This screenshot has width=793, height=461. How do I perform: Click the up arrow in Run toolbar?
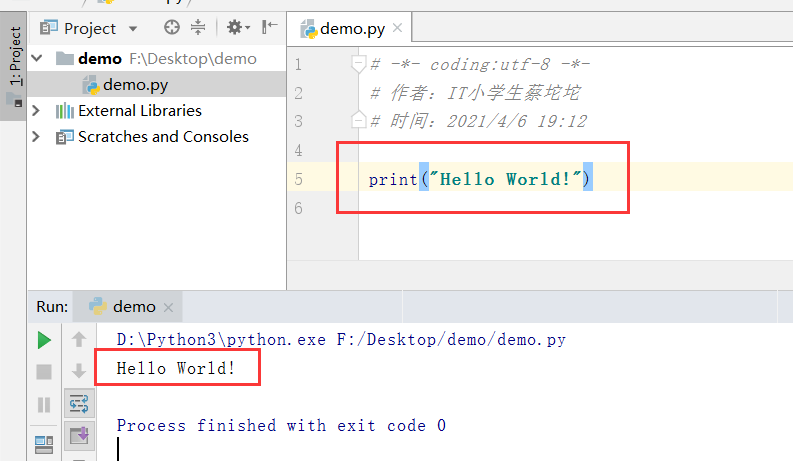coord(78,339)
